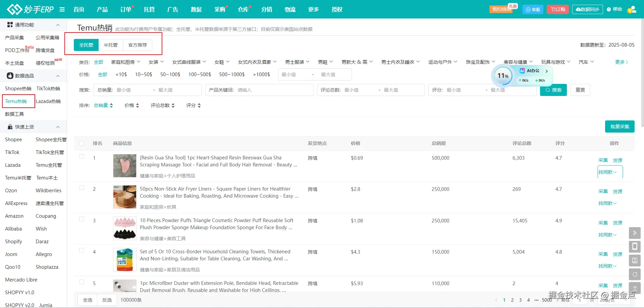Viewport: 644px width, 308px height.
Task: Open the help manual floating icon
Action: [x=635, y=260]
